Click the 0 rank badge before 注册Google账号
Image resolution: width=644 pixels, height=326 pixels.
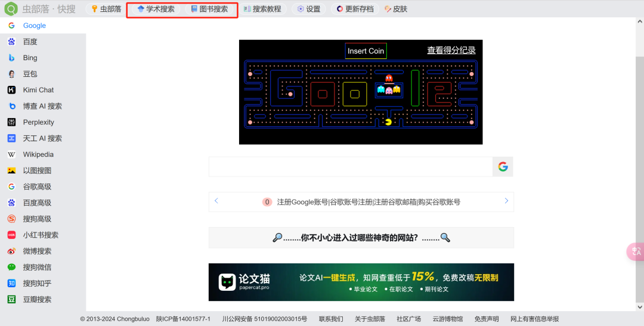pos(267,202)
